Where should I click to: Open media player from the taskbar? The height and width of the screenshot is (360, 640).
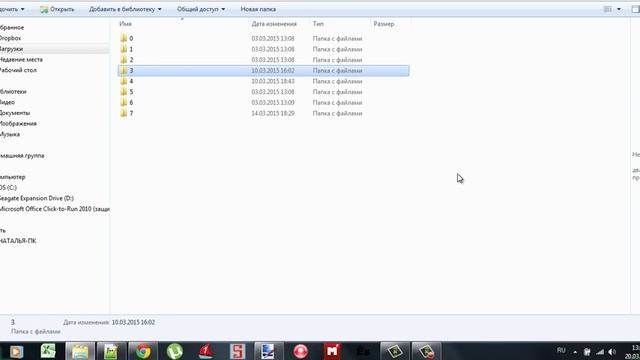point(16,351)
